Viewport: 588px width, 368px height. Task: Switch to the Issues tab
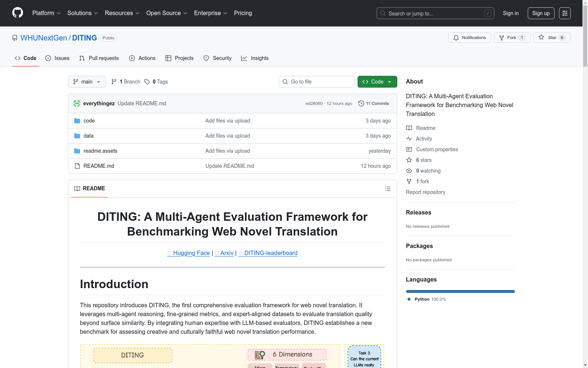[x=57, y=58]
